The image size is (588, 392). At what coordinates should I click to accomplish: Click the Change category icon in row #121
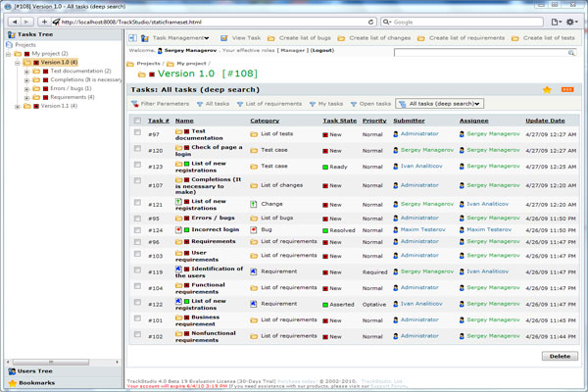pos(254,203)
